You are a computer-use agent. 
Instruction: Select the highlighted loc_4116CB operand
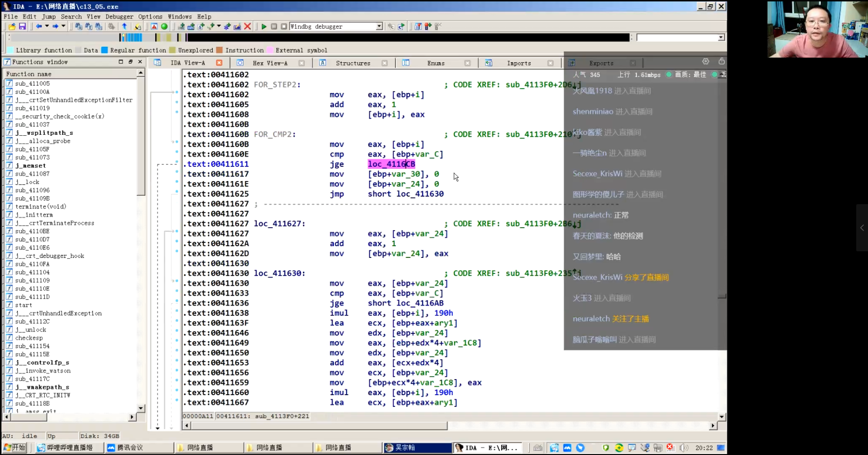tap(391, 164)
